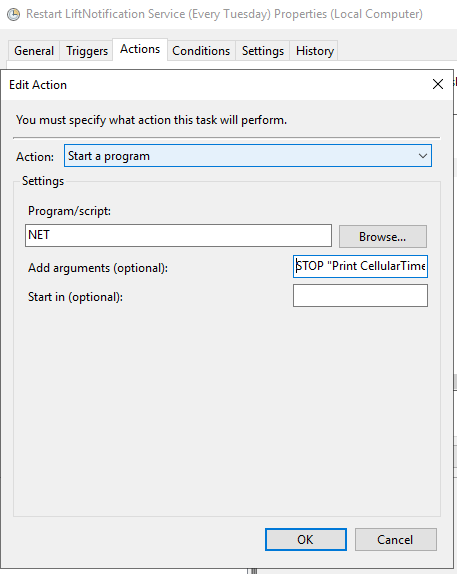Image resolution: width=457 pixels, height=574 pixels.
Task: Go to the Conditions tab
Action: pyautogui.click(x=201, y=51)
